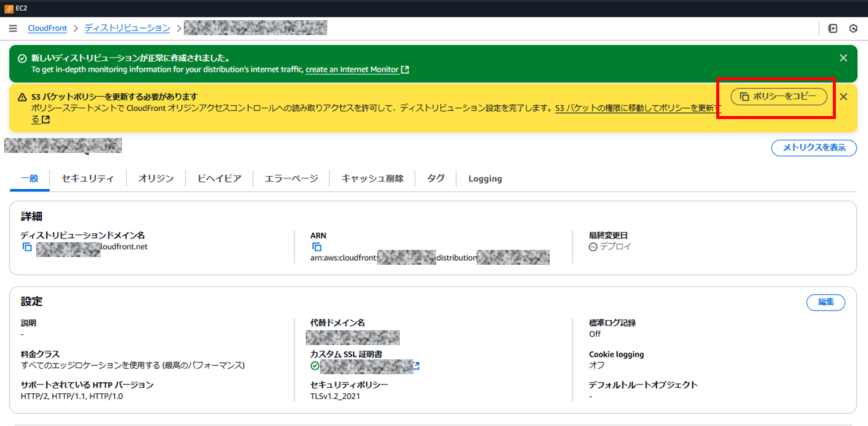Dismiss the green success banner
The image size is (868, 426).
click(x=843, y=58)
